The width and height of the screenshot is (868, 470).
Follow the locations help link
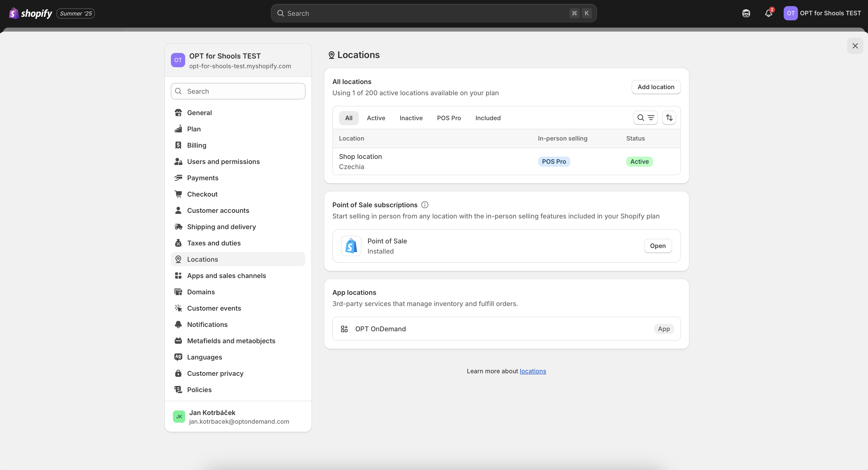pyautogui.click(x=532, y=371)
